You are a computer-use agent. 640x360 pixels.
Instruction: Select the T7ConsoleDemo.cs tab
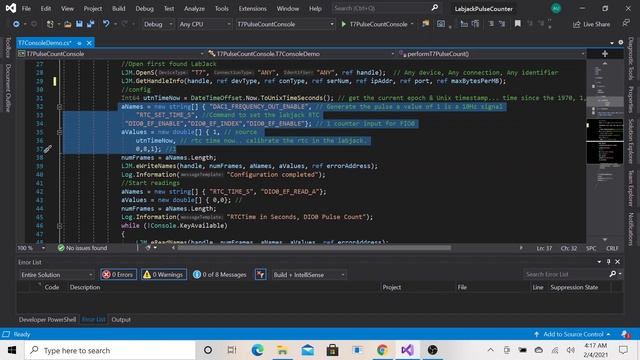tap(45, 42)
